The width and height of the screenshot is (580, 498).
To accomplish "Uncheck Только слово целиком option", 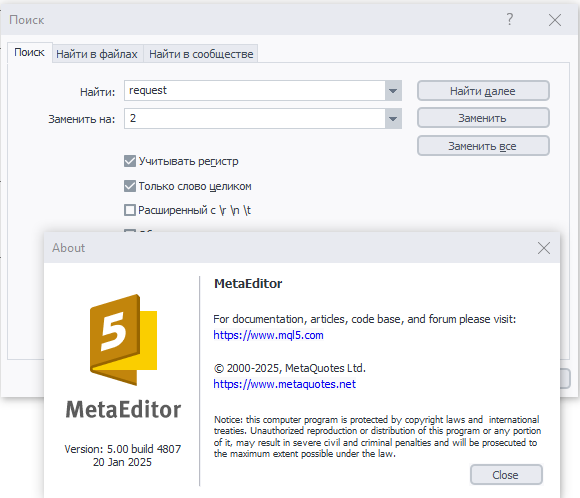I will [130, 186].
